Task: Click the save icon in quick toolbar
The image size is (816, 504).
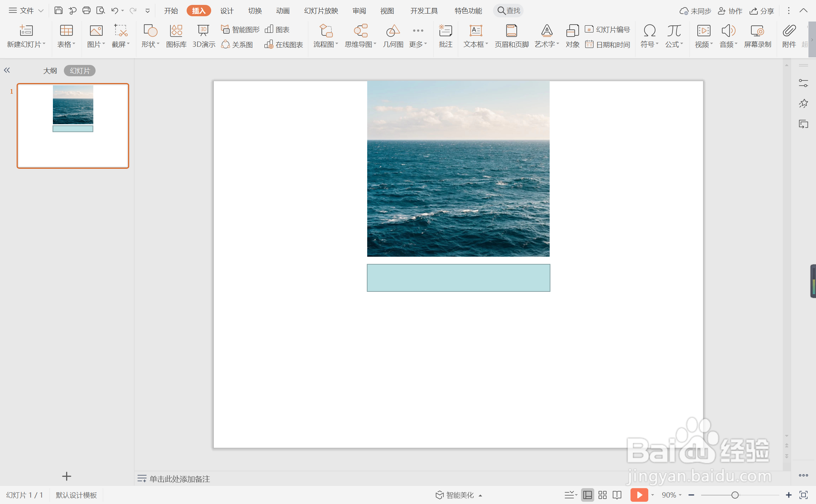Action: click(58, 11)
